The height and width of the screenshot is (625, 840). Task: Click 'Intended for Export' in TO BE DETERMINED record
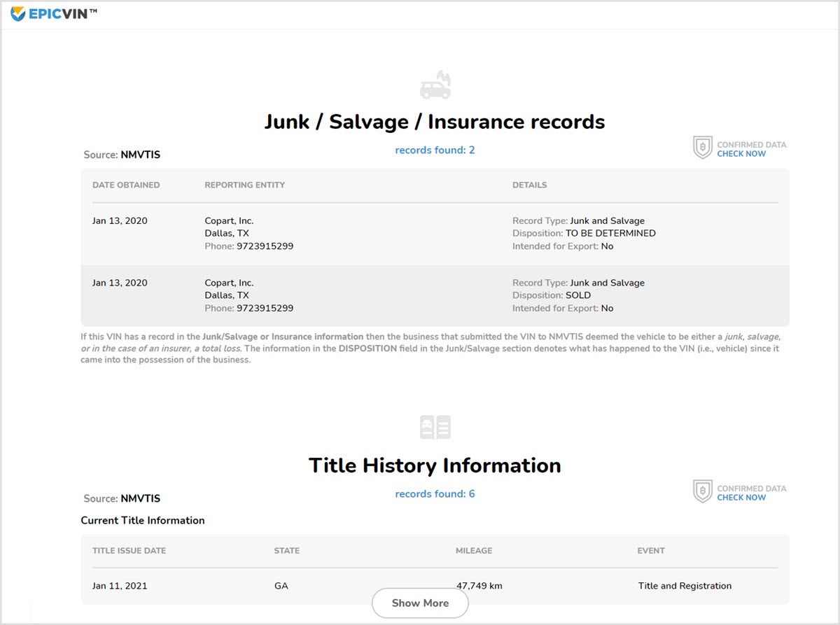[563, 246]
